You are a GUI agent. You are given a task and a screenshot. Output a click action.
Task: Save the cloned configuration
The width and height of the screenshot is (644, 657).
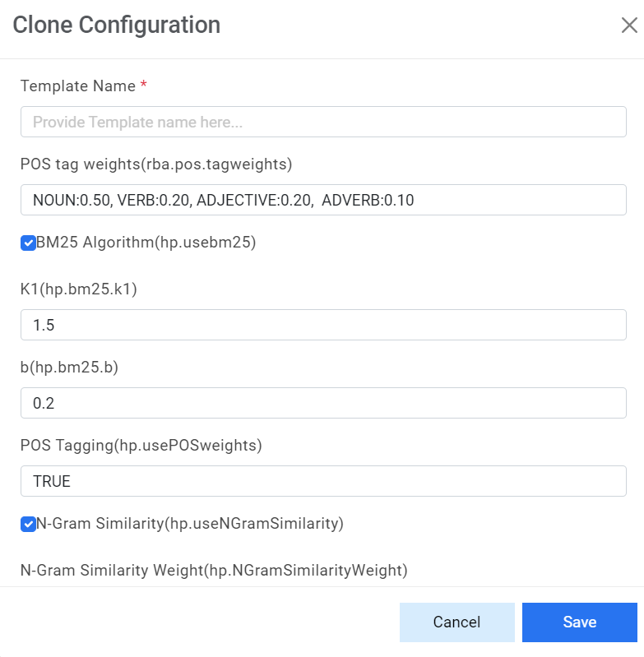tap(579, 622)
